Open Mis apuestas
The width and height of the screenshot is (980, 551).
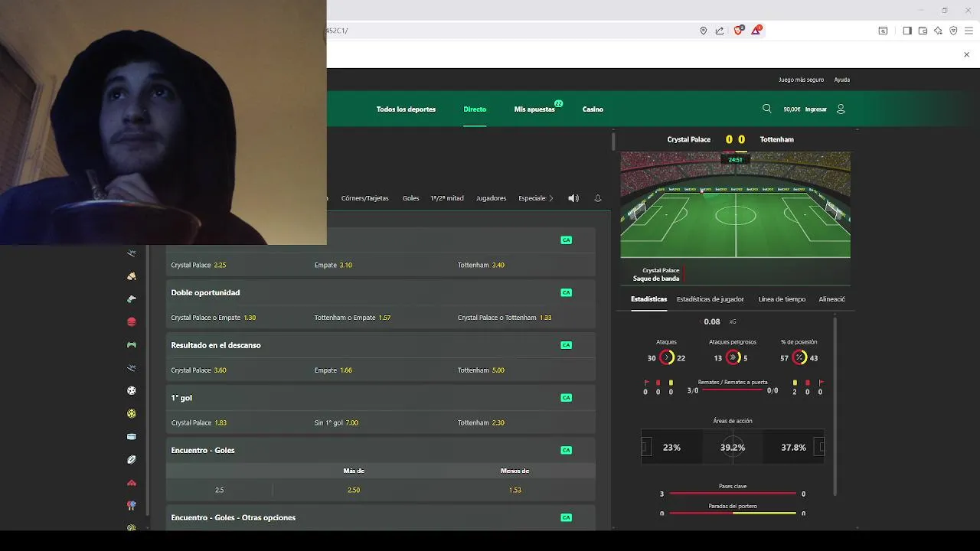point(534,109)
